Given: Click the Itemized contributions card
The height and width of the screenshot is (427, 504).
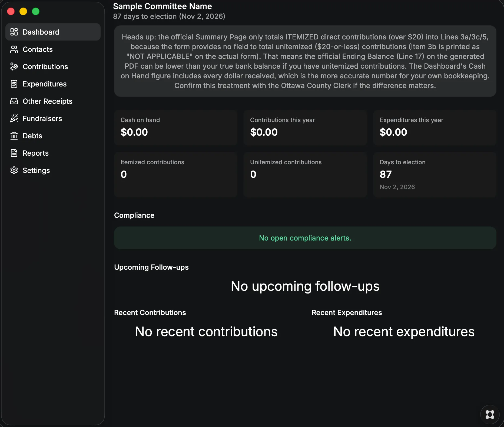Looking at the screenshot, I should (x=175, y=175).
